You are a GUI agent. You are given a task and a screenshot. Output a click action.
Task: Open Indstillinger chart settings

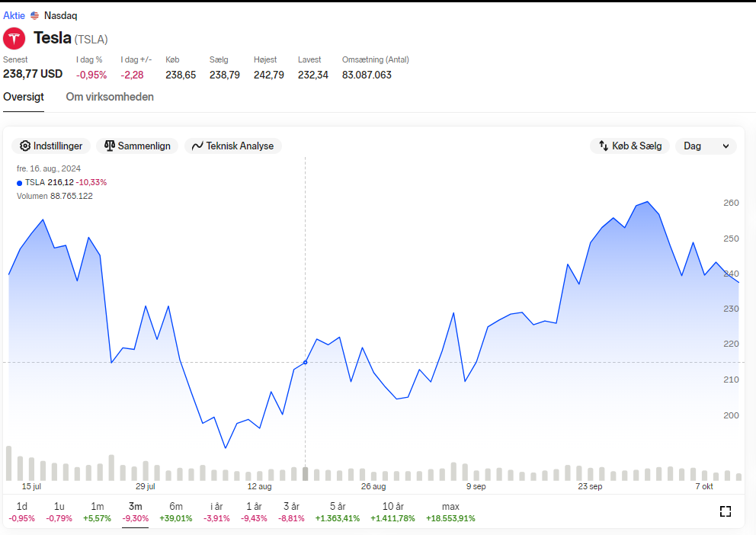[51, 146]
